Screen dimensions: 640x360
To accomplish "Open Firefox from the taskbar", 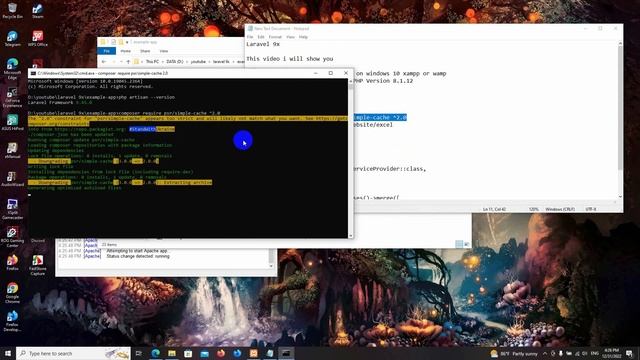I will pos(221,353).
